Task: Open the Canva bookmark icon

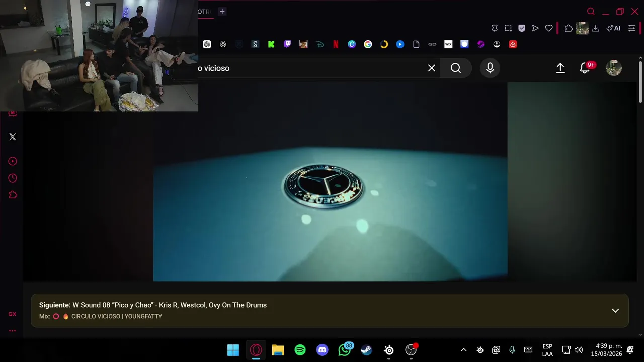Action: [x=352, y=44]
